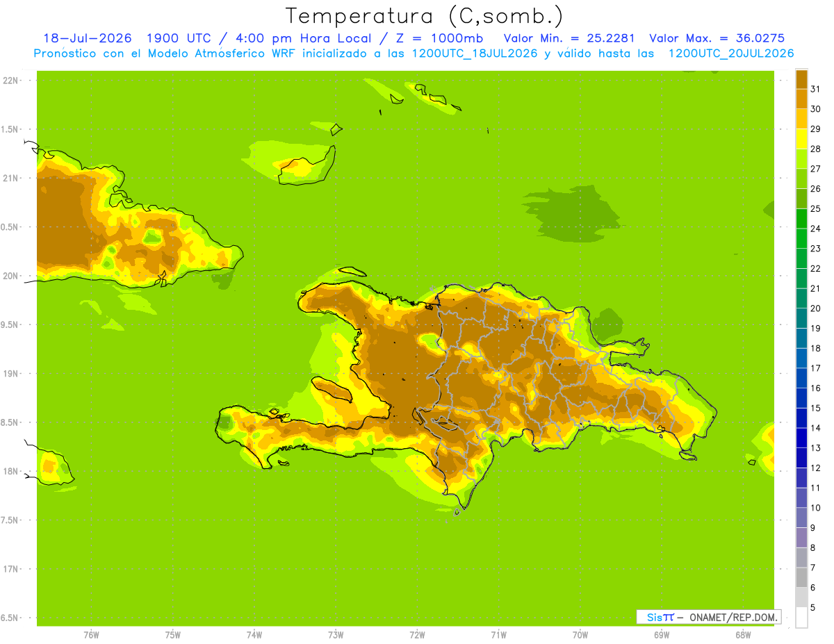Image resolution: width=834 pixels, height=644 pixels.
Task: Select "Valor Max. = 36.0275" text
Action: click(x=717, y=38)
